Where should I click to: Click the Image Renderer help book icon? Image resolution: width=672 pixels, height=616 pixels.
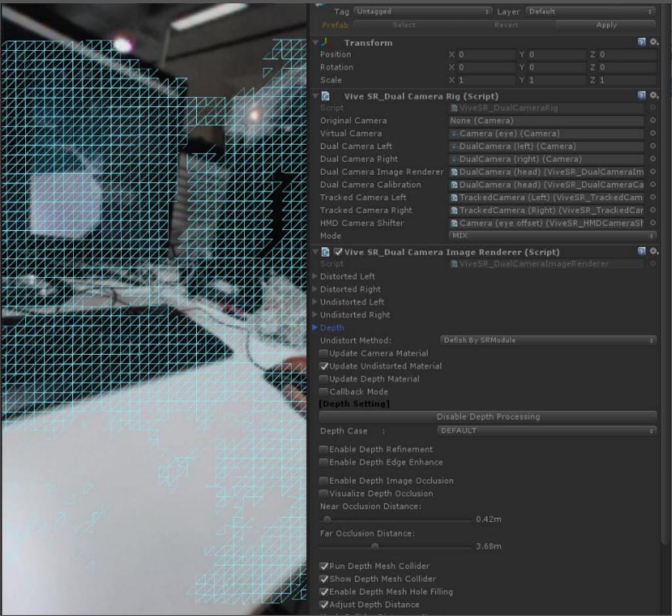coord(642,252)
